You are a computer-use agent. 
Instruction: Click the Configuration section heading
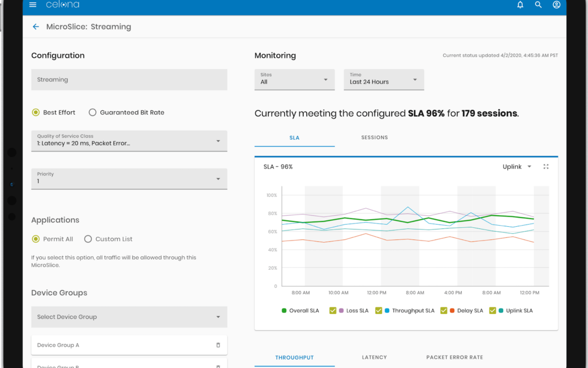(x=58, y=55)
